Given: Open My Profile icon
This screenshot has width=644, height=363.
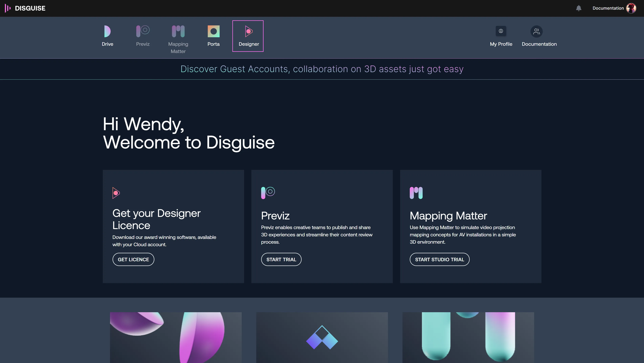Looking at the screenshot, I should click(501, 31).
